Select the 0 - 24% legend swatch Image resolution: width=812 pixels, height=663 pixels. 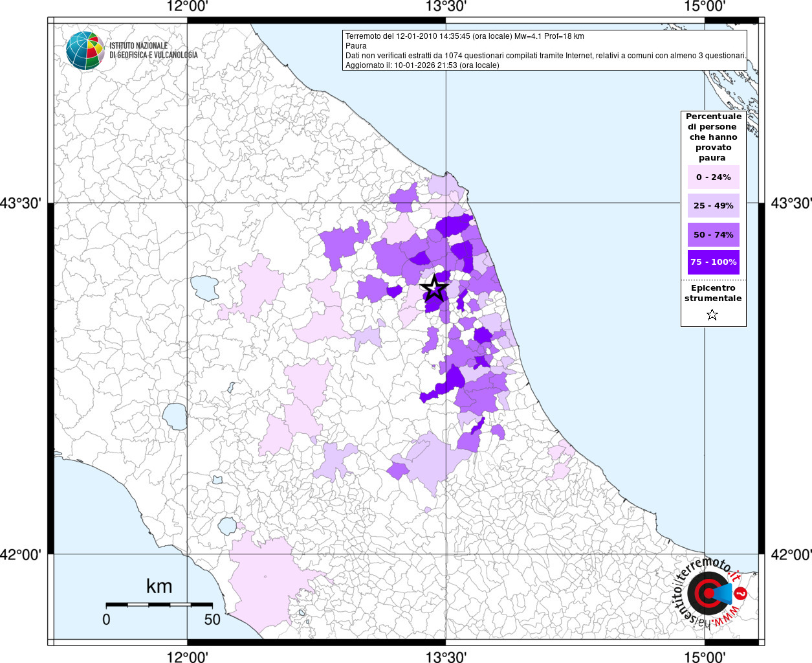tap(713, 177)
